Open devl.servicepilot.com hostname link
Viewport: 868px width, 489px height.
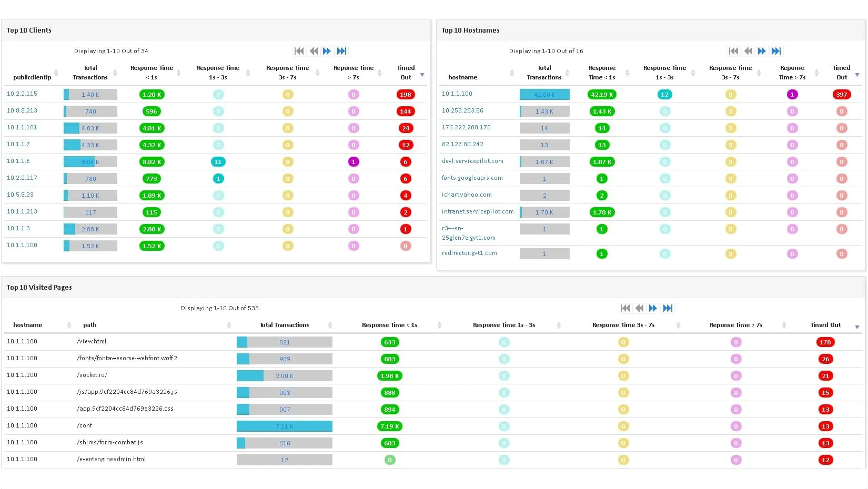coord(472,161)
